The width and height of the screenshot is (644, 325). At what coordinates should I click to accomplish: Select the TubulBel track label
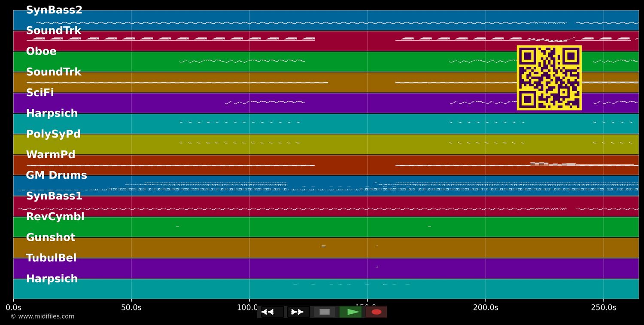tap(52, 258)
